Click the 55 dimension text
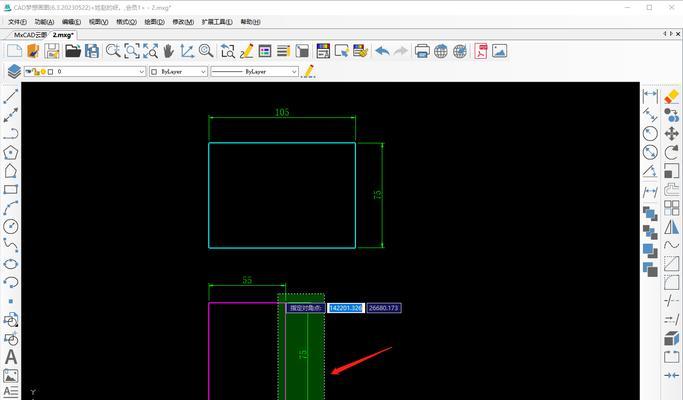Image resolution: width=683 pixels, height=400 pixels. pos(247,280)
